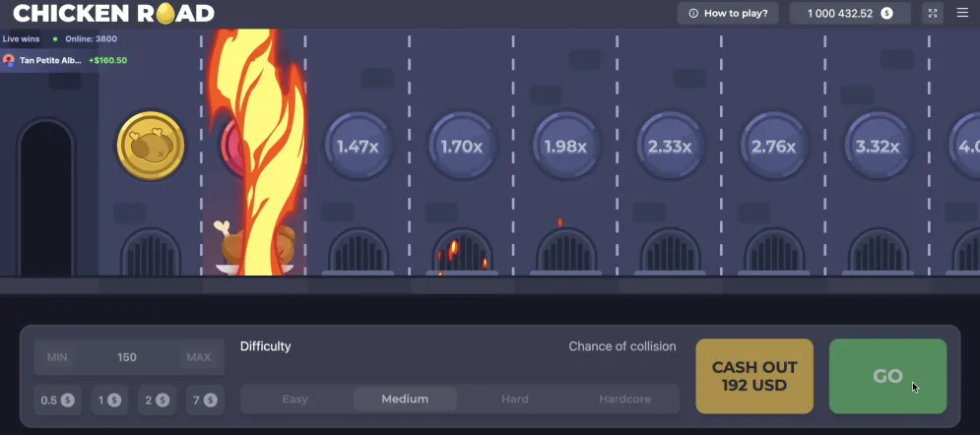The height and width of the screenshot is (435, 980).
Task: Click the dark arched doorway
Action: point(46,199)
